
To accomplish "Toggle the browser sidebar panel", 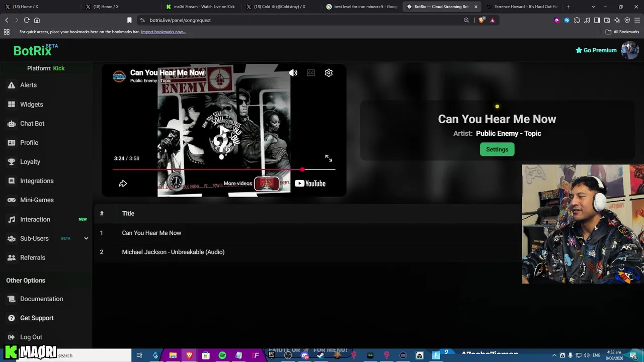I will coord(597,20).
